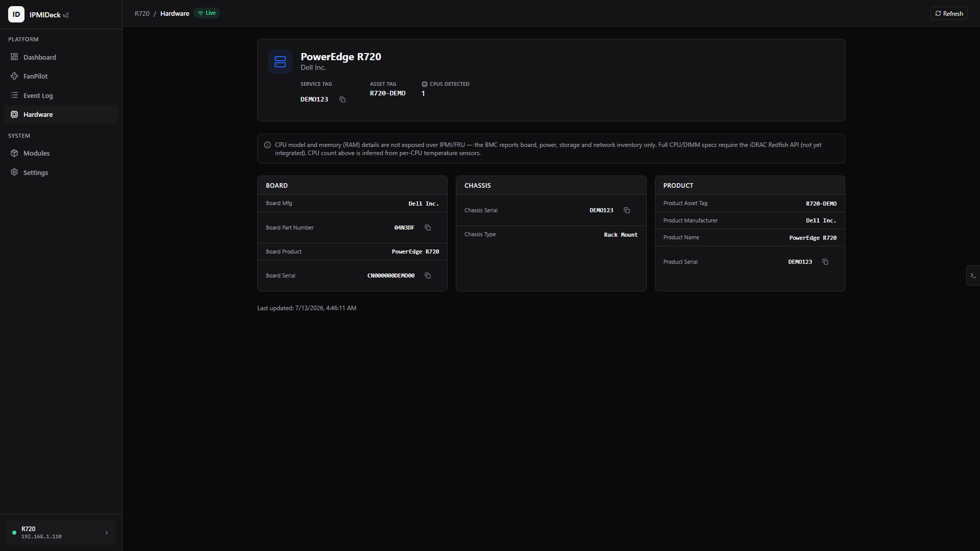Click the Product Manufacturer value Dell Inc.
Screen dimensions: 980x551
coord(821,220)
